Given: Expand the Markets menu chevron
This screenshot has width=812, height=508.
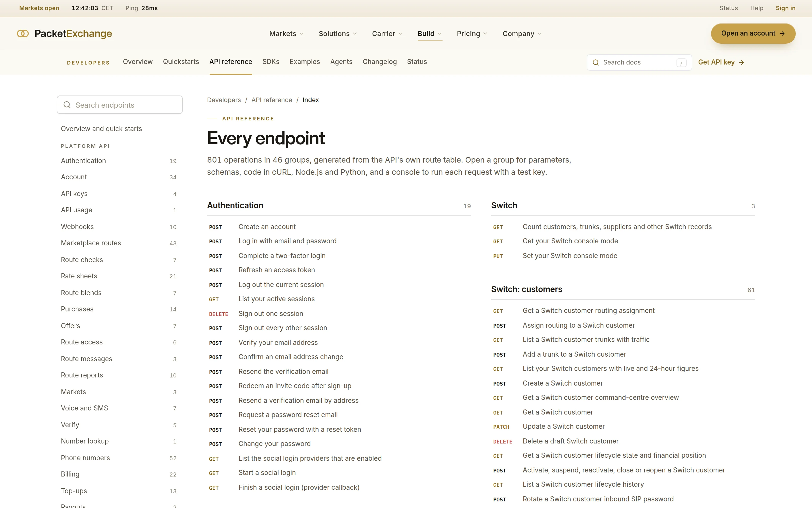Looking at the screenshot, I should 301,34.
